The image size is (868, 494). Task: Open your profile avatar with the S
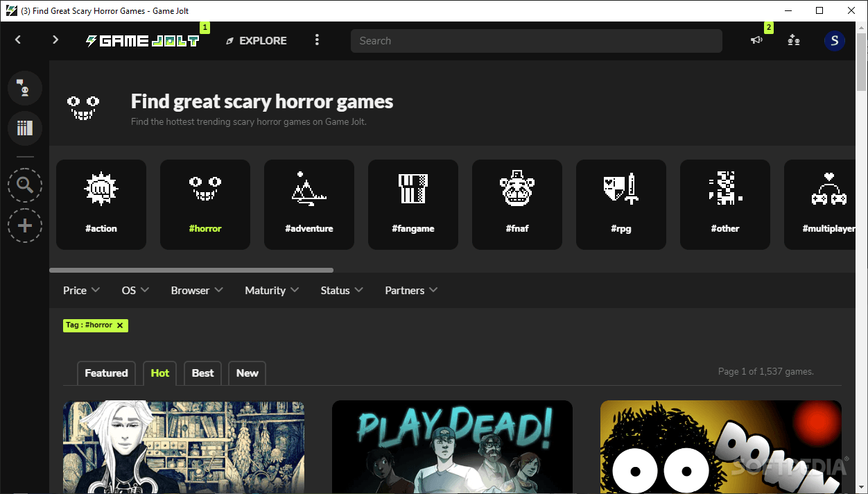pos(835,40)
